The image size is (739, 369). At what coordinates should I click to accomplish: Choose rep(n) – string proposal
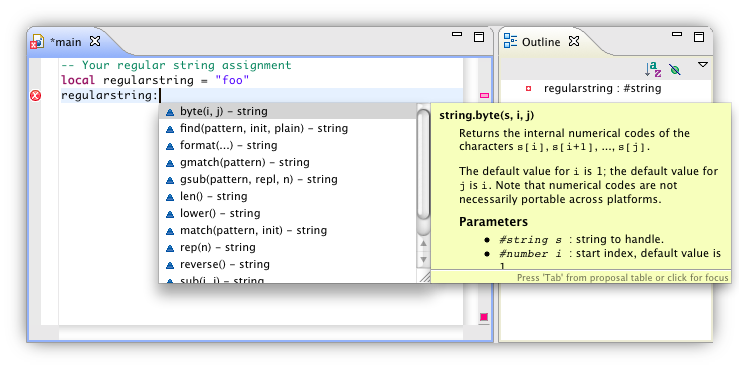coord(288,247)
